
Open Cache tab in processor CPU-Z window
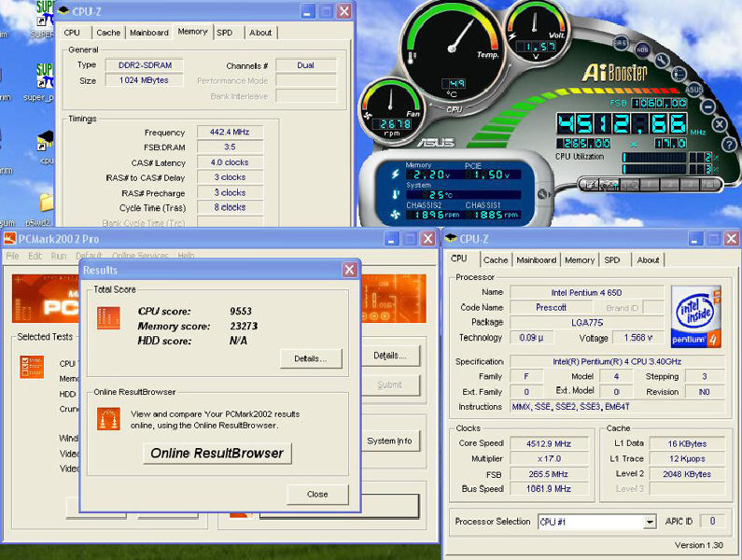pos(496,259)
